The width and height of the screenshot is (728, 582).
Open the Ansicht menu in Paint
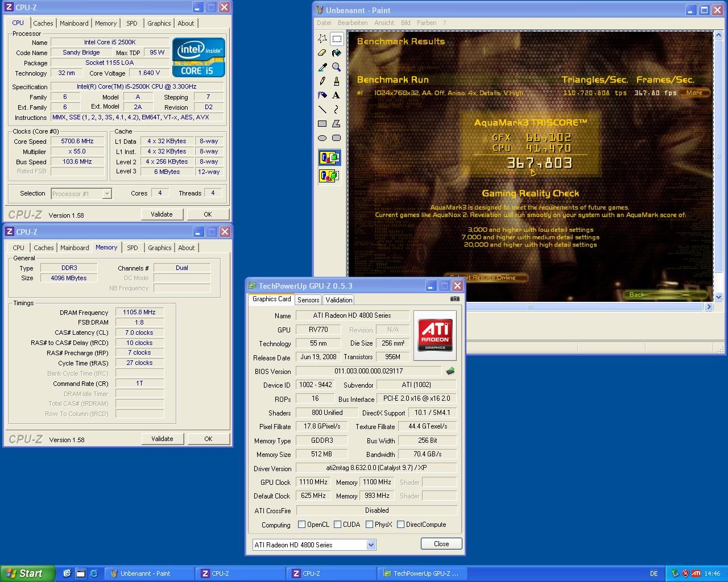tap(384, 23)
